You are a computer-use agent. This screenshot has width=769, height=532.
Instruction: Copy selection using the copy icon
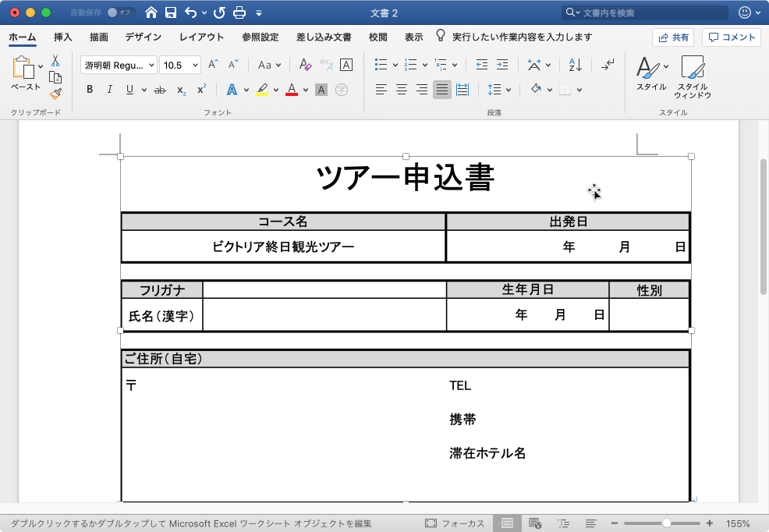point(55,77)
